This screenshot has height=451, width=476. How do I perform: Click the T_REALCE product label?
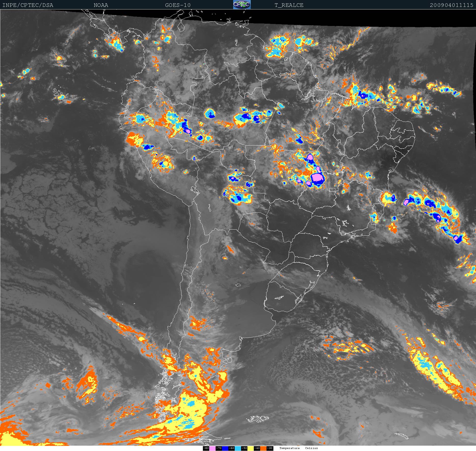click(289, 5)
